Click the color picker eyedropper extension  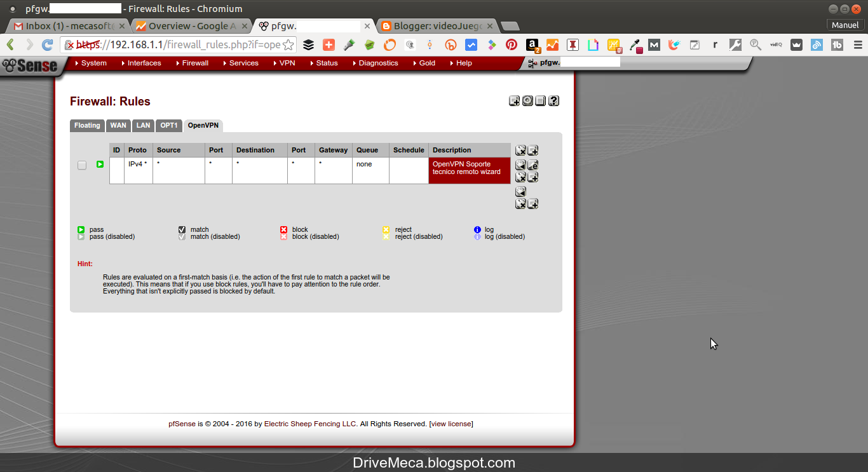click(x=635, y=45)
